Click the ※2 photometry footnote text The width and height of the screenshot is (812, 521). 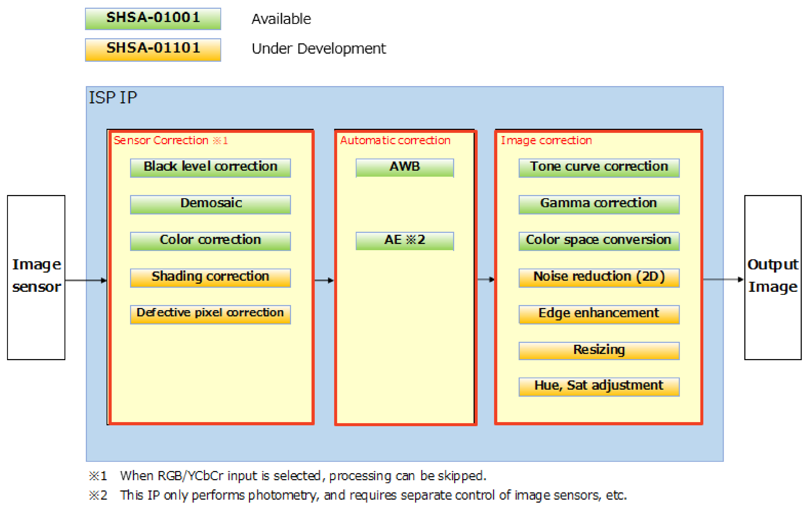pyautogui.click(x=358, y=495)
